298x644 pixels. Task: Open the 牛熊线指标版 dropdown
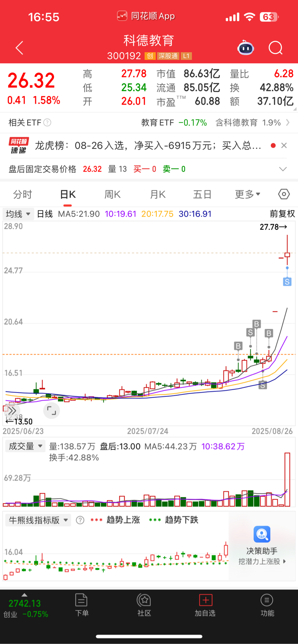point(38,520)
